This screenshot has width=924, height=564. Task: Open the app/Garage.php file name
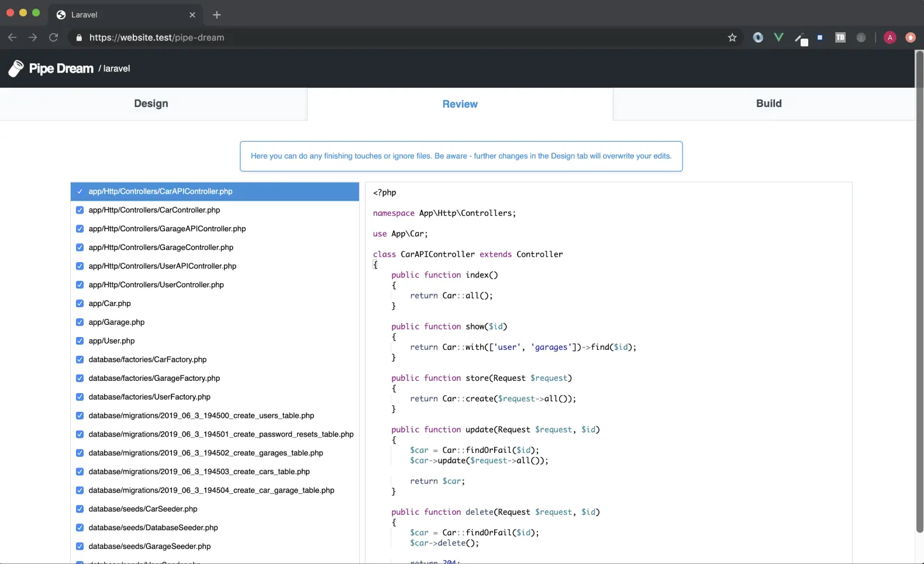pyautogui.click(x=116, y=322)
